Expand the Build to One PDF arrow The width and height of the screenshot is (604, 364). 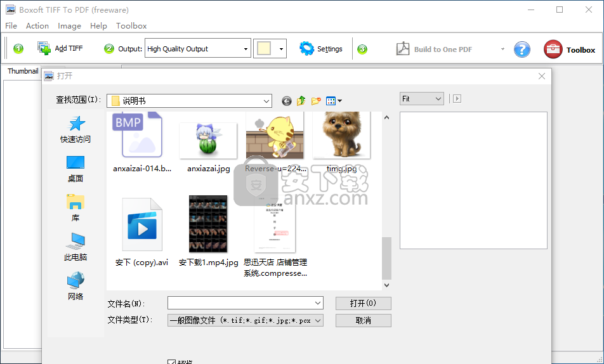(502, 49)
